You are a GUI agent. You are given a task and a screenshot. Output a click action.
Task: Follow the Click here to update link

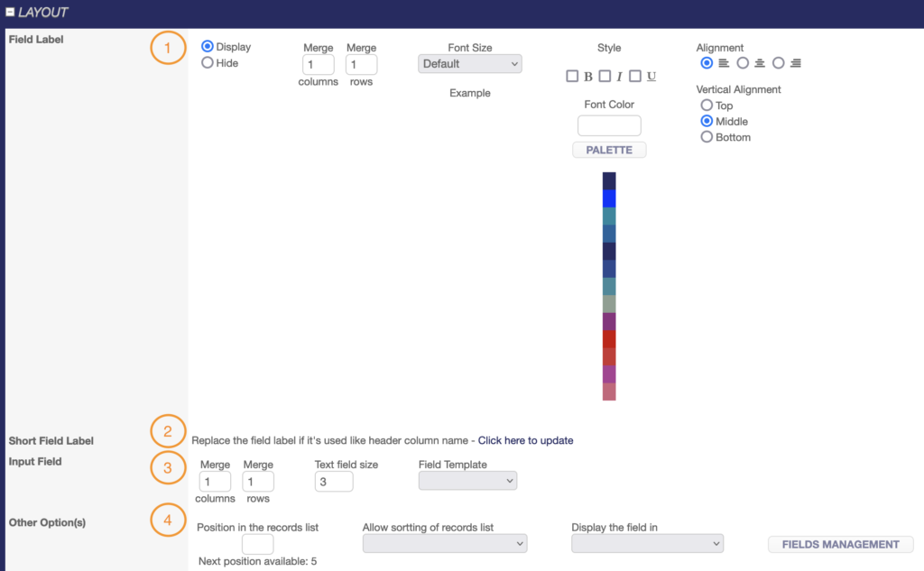pos(525,440)
